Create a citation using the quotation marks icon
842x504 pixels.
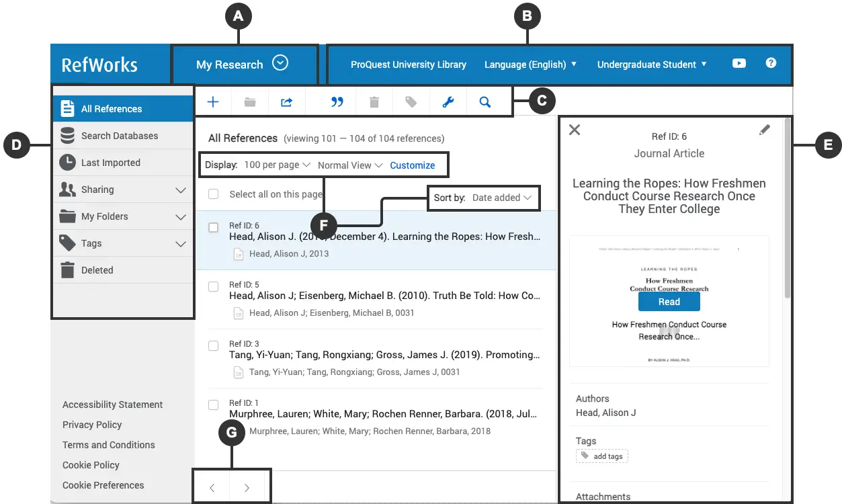click(x=337, y=101)
